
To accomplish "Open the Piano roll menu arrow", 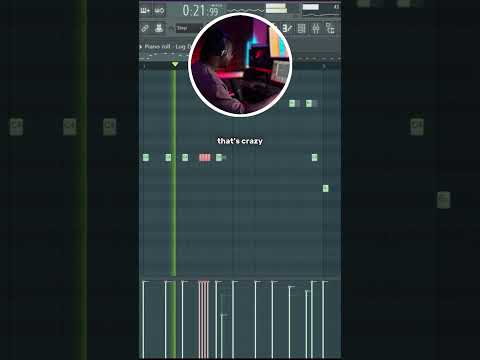I will click(141, 47).
